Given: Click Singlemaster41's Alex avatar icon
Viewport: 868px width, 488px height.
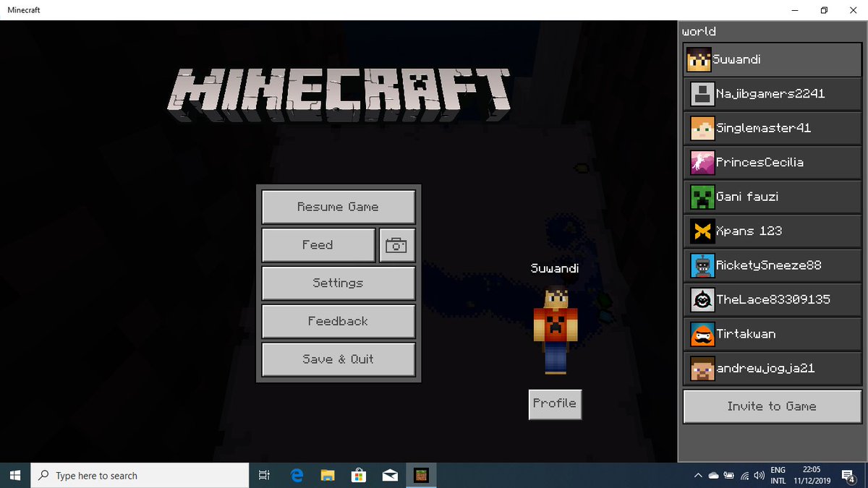Looking at the screenshot, I should (702, 128).
